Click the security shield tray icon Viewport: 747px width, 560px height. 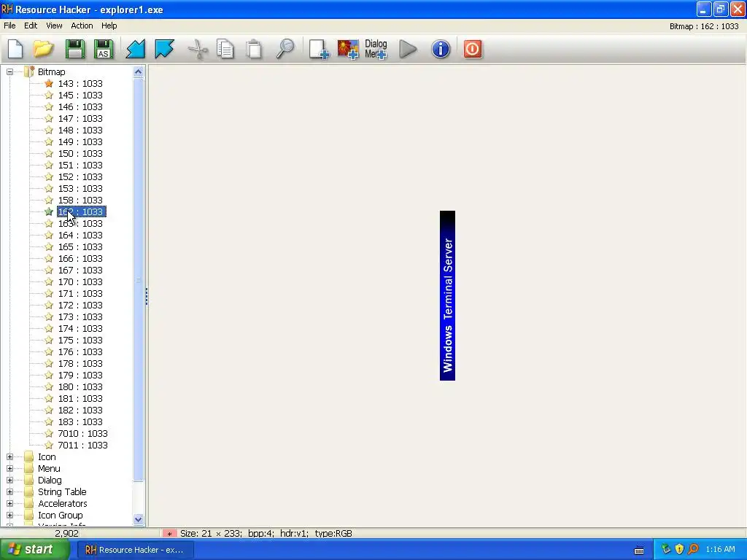[679, 549]
